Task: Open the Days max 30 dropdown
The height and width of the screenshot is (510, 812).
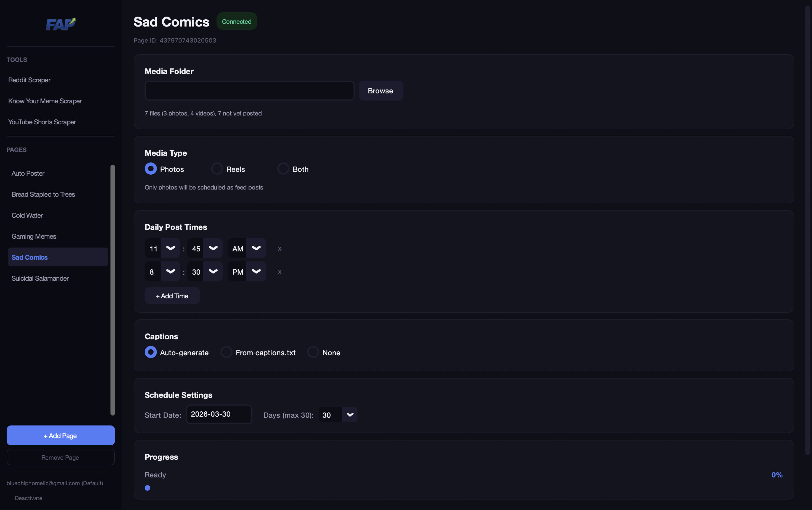Action: tap(350, 414)
